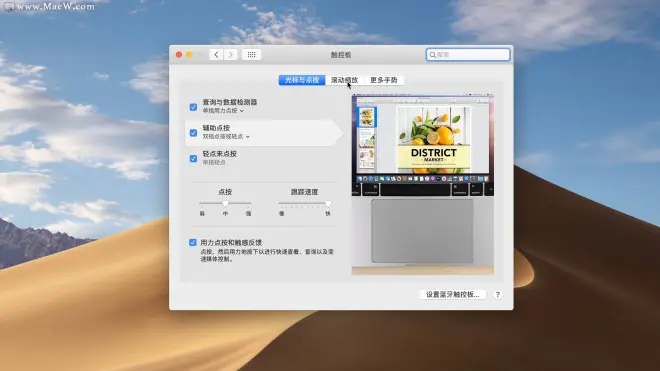Go back with the left arrow button
660x371 pixels.
[x=216, y=55]
